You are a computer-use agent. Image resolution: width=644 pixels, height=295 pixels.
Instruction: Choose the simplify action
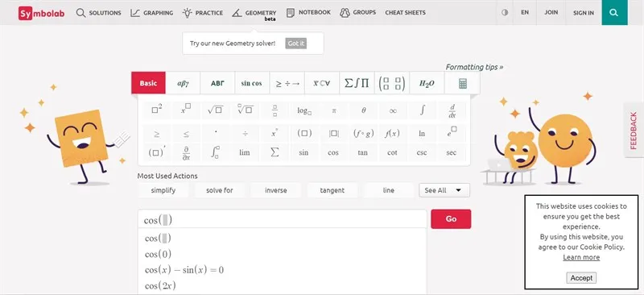[x=163, y=190]
